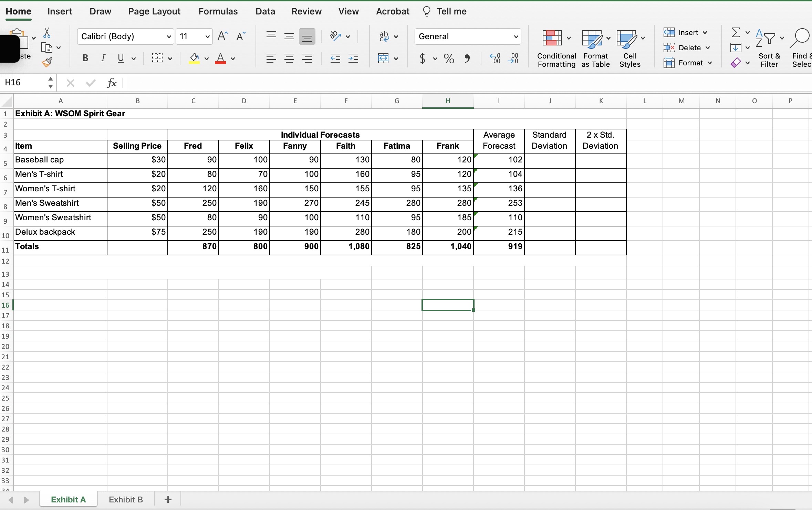Open the font size dropdown
This screenshot has height=510, width=812.
207,36
